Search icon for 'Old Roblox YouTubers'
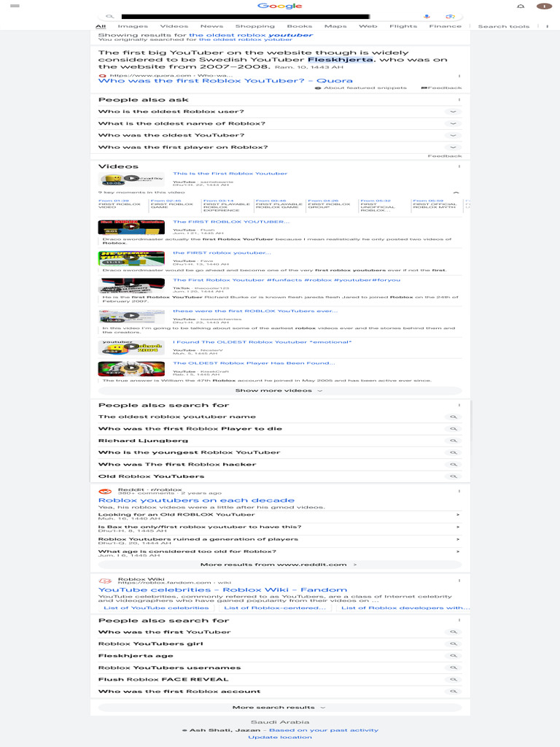Viewport: 560px width, 747px height. click(454, 476)
